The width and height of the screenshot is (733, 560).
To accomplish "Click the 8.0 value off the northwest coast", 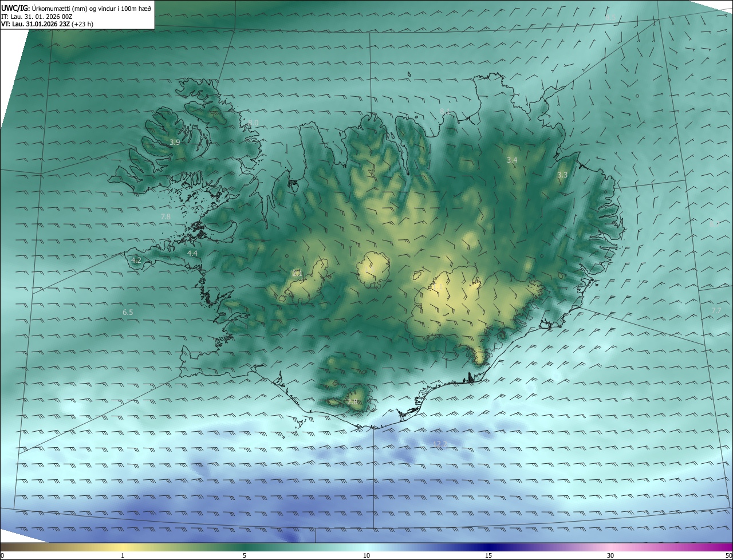I will (253, 123).
